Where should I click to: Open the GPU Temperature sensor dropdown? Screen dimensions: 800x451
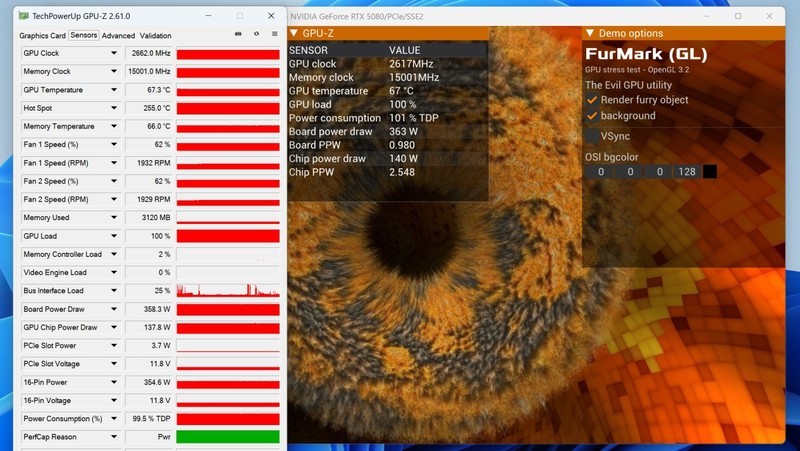point(114,90)
